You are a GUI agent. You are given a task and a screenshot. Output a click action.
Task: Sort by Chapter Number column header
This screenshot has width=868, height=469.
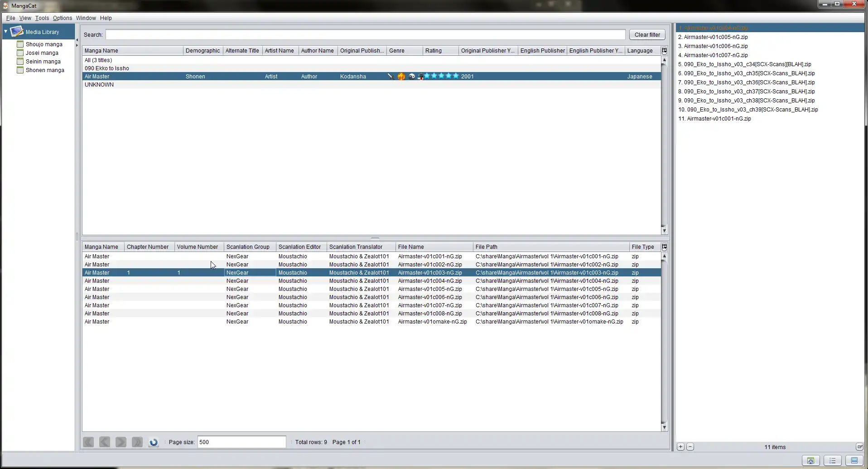tap(149, 247)
